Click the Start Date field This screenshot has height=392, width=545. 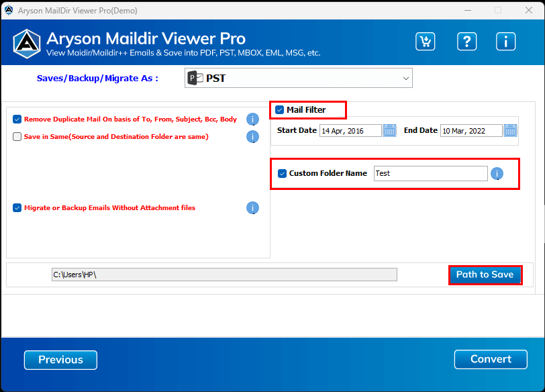(x=350, y=131)
